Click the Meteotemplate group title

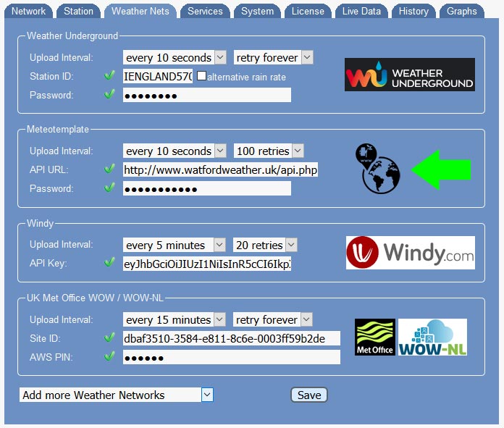click(x=58, y=129)
